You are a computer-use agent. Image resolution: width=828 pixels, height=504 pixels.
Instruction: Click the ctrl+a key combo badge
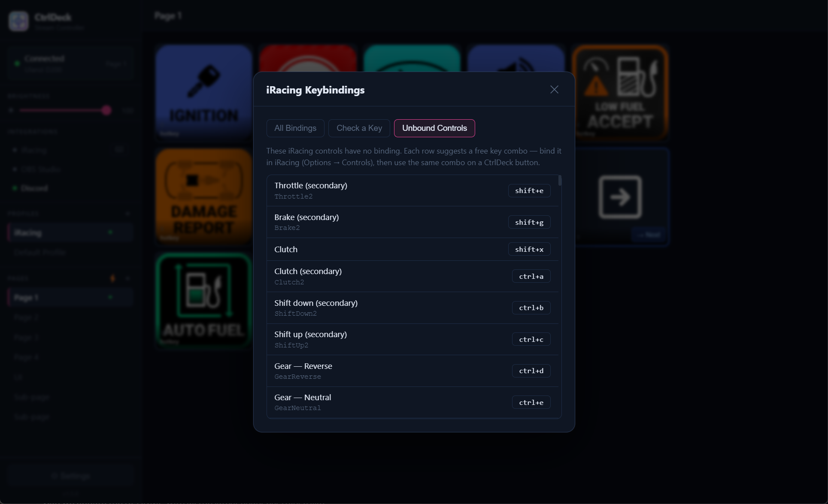coord(531,276)
